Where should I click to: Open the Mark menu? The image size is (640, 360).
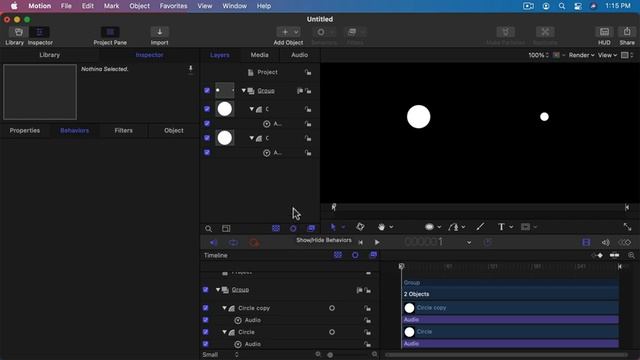coord(111,6)
